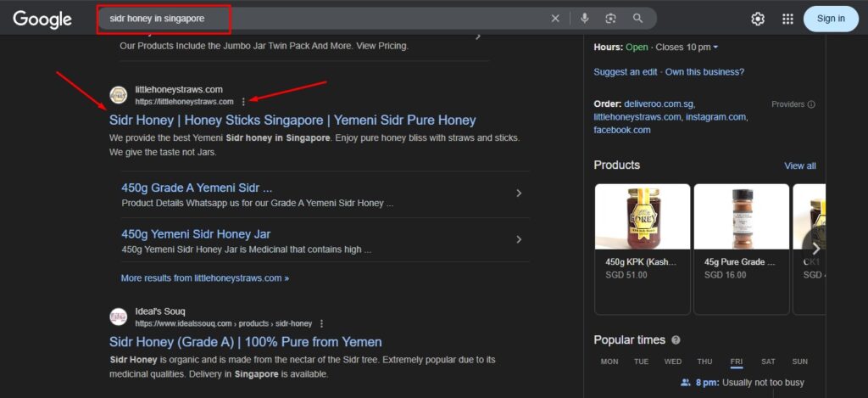Open instagram.com order link
This screenshot has width=868, height=398.
(715, 117)
